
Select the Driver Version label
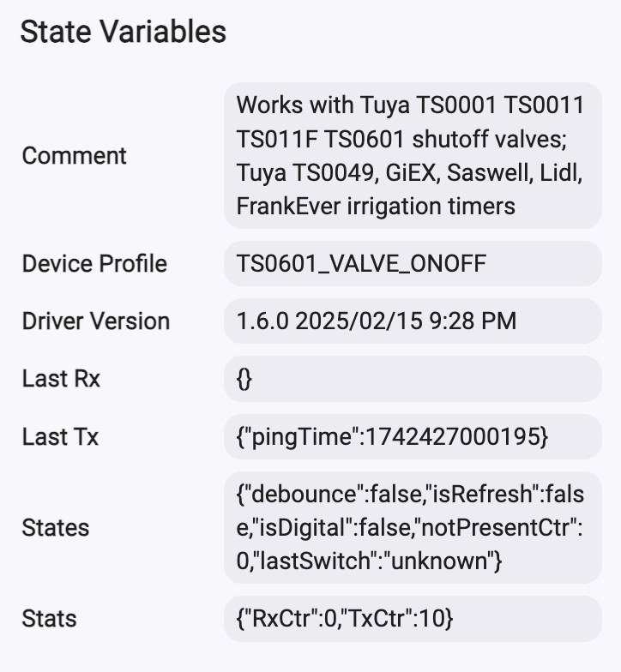[96, 321]
